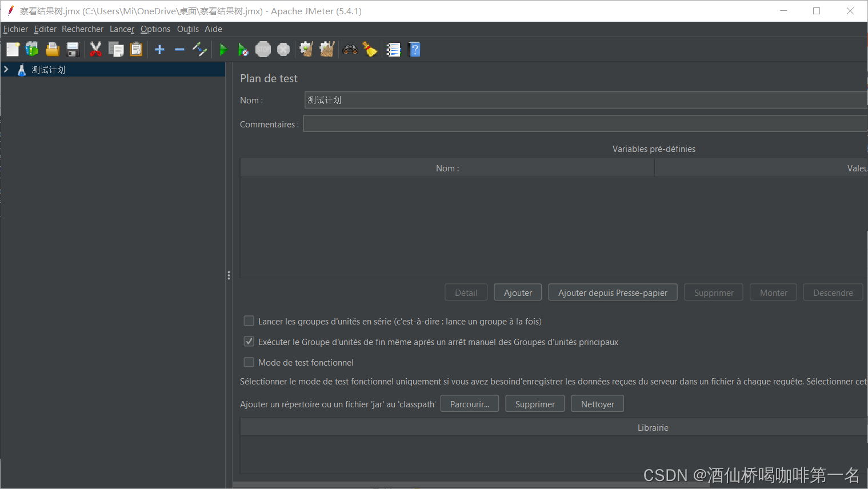Collapse all nodes with minus icon
868x489 pixels.
tap(179, 50)
